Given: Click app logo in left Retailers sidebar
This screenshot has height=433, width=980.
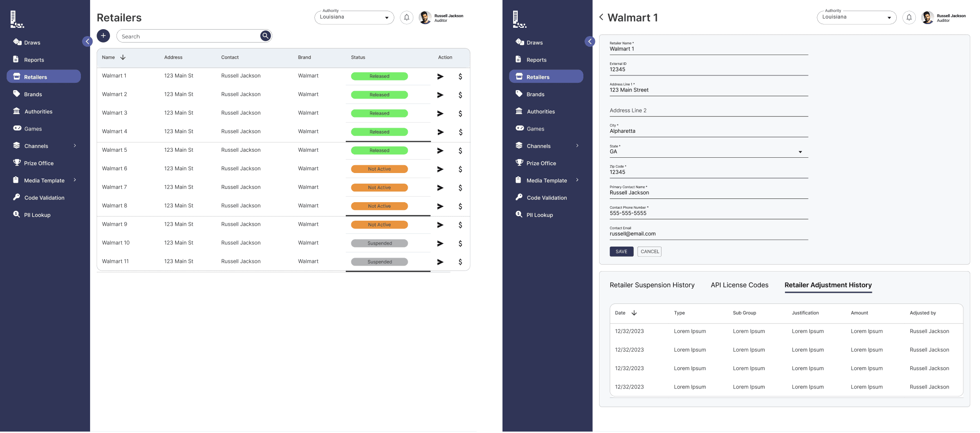Looking at the screenshot, I should point(17,19).
